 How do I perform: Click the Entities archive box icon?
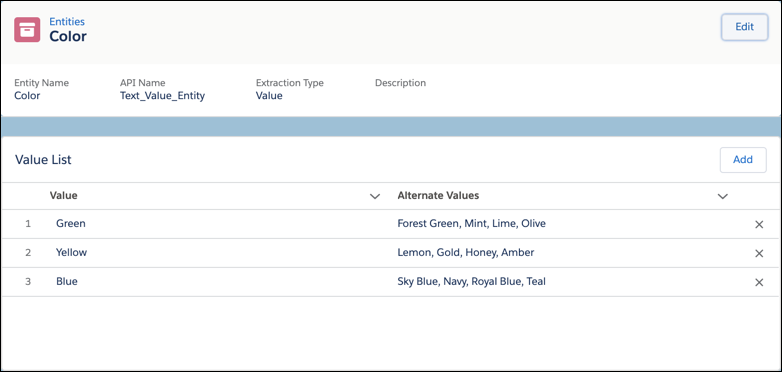(27, 29)
